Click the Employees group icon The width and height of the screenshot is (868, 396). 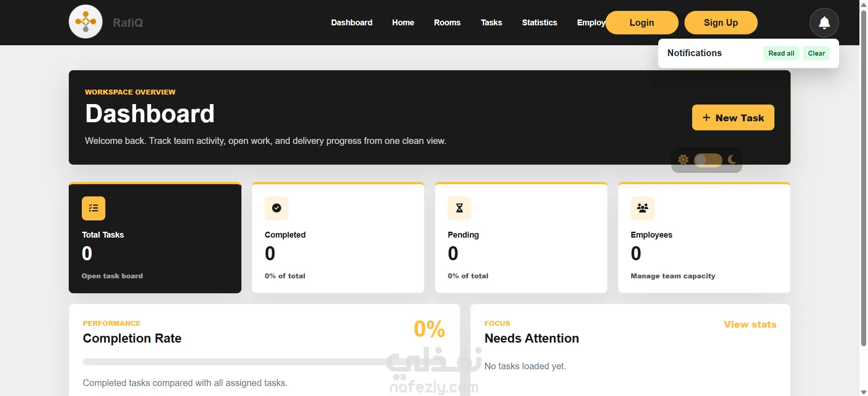[642, 208]
